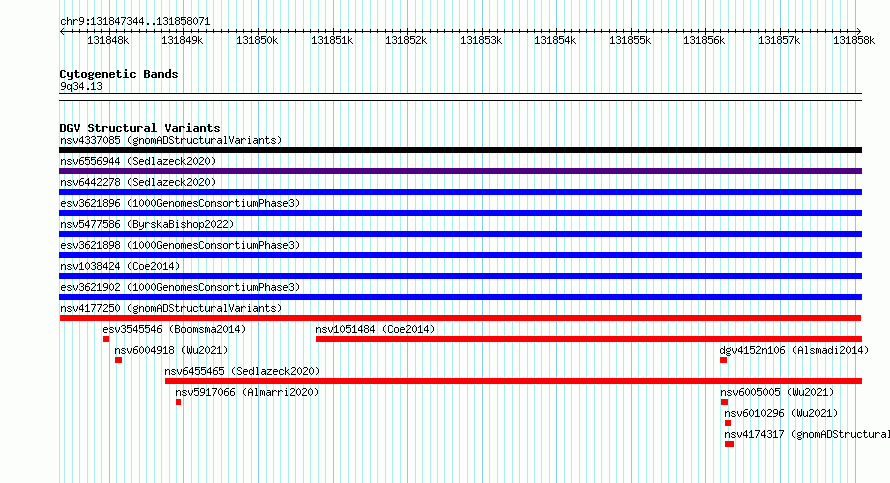The image size is (890, 483).
Task: Open the nsv6004918 (Wu2021) label
Action: click(x=171, y=350)
